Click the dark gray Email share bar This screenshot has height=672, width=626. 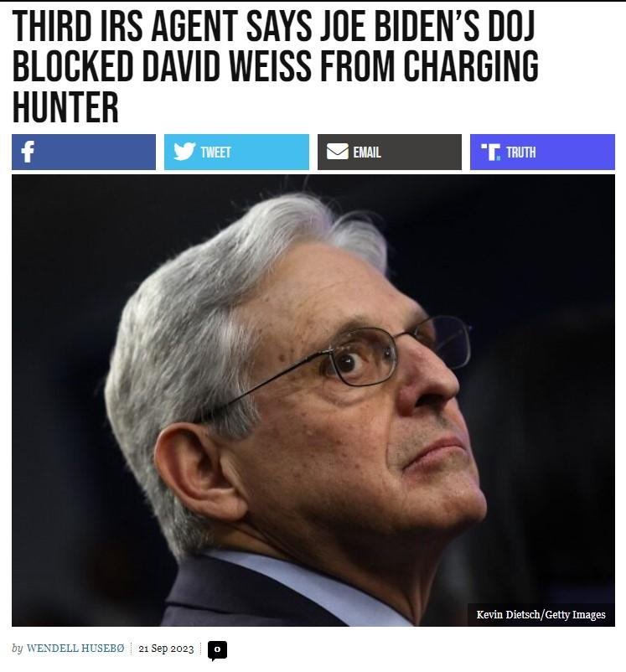tap(390, 152)
